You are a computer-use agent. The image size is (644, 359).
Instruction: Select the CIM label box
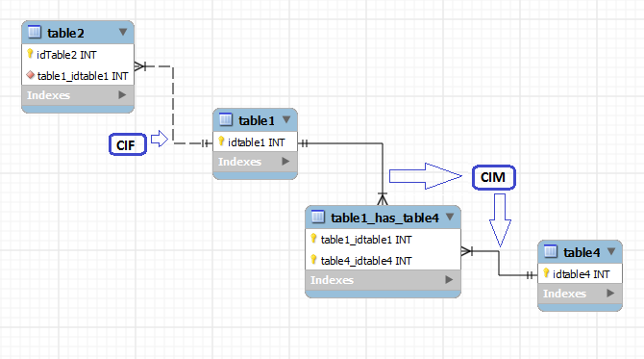494,178
